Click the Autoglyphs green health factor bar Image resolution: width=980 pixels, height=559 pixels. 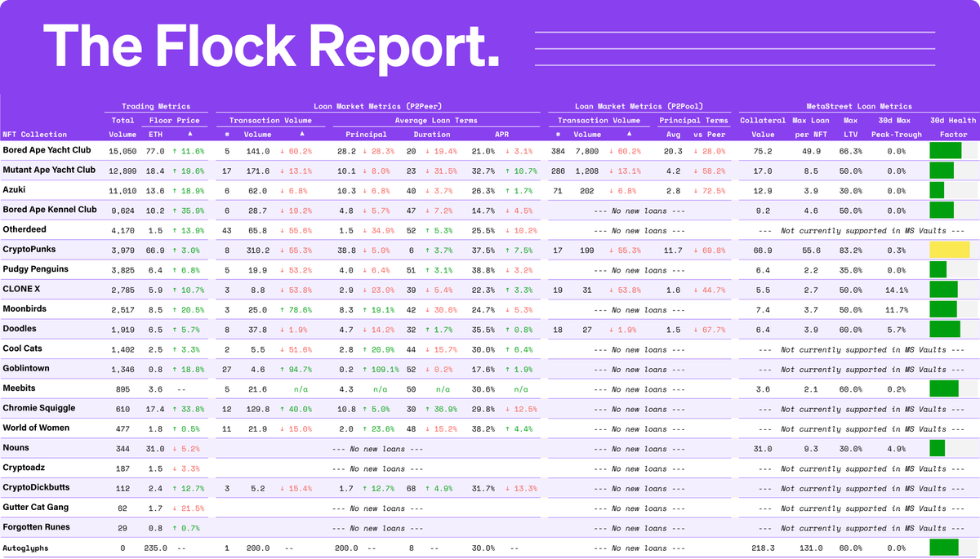coord(944,548)
